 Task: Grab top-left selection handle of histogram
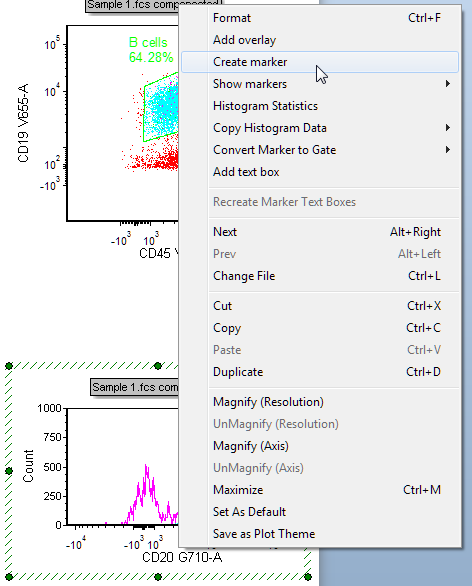coord(9,366)
